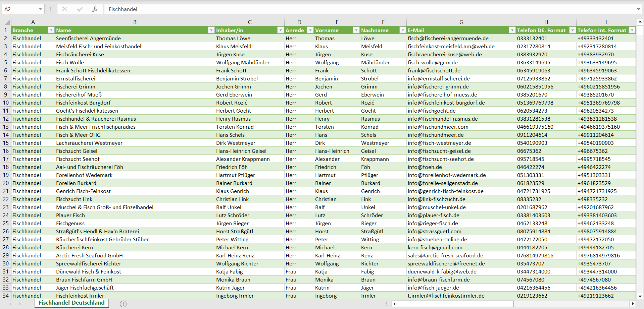Click the Cancel (X) formula bar icon

[65, 9]
